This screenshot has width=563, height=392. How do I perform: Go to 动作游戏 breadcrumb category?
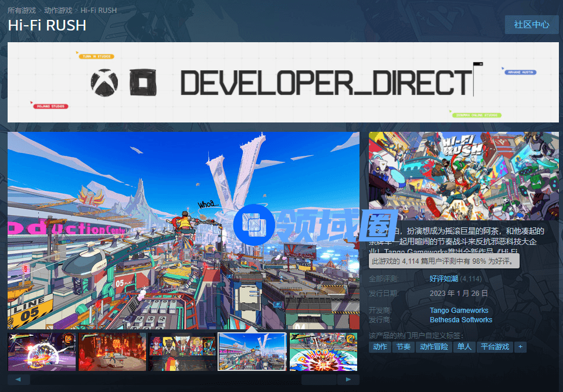coord(58,11)
